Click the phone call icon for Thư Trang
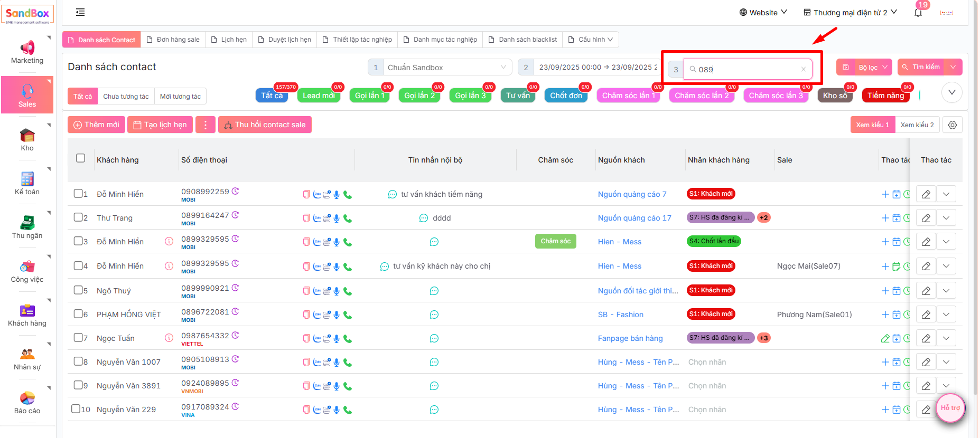980x438 pixels. tap(348, 218)
